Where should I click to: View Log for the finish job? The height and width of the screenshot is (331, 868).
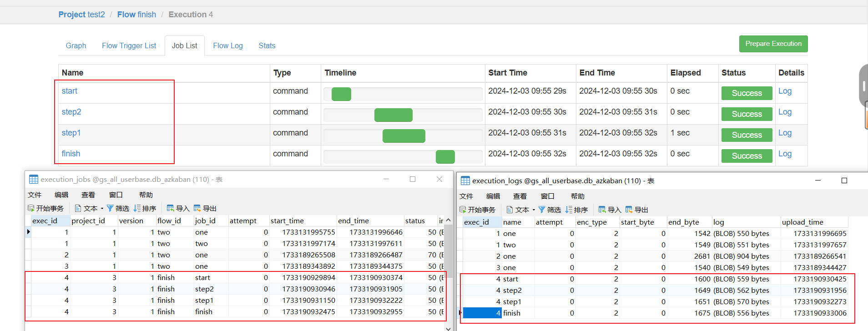click(785, 154)
